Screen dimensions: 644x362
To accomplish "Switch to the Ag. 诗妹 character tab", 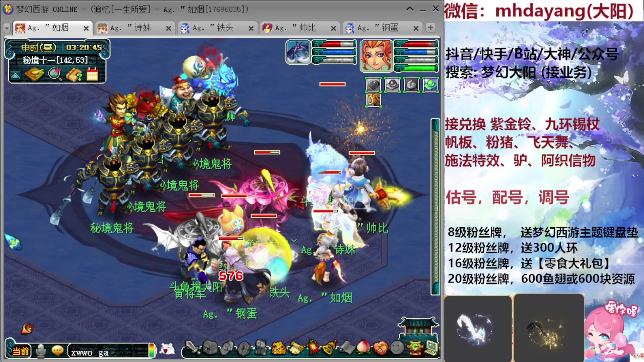I will click(x=134, y=28).
